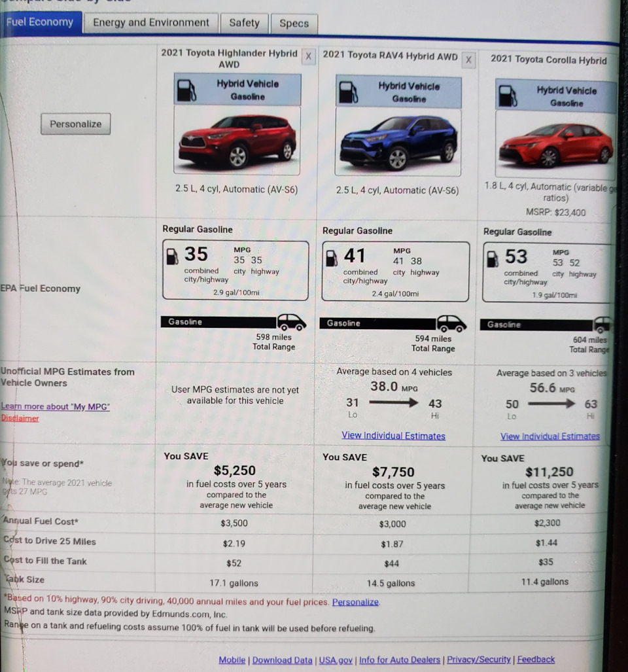Click the 2021 Toyota Highlander Hybrid AWD heading
Screen dimensions: 628x672
pos(229,59)
